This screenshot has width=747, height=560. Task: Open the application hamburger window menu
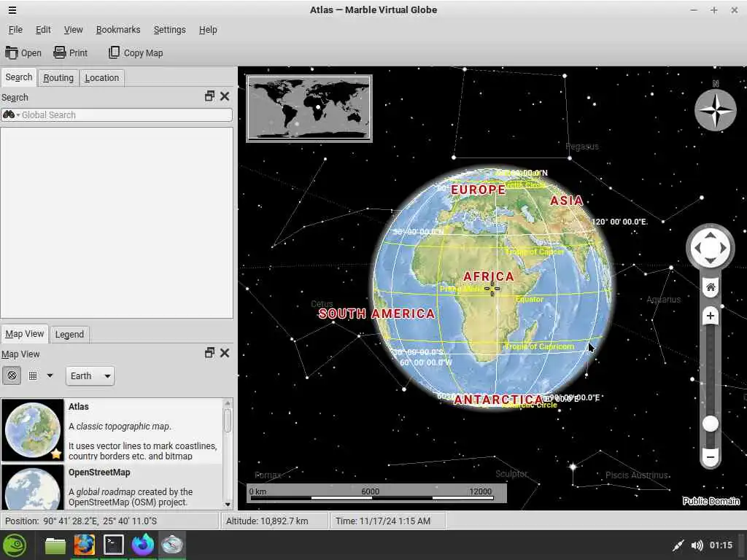(x=12, y=10)
